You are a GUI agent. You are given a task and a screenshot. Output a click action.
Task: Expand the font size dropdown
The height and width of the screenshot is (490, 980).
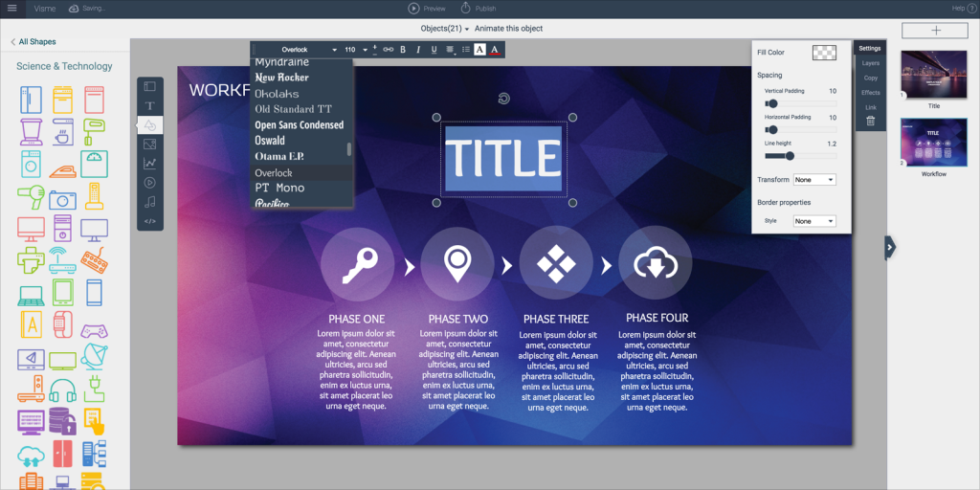(364, 50)
